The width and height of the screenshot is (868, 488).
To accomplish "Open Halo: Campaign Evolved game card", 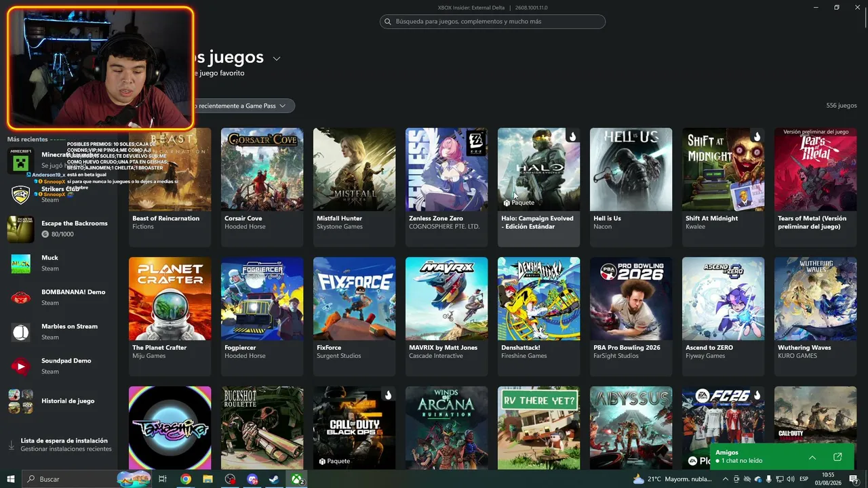I will pos(538,187).
